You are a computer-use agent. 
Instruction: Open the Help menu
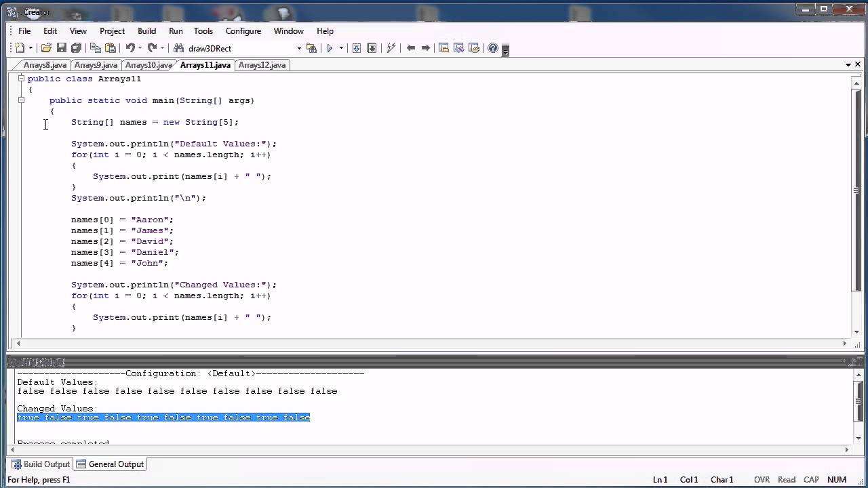pos(325,30)
